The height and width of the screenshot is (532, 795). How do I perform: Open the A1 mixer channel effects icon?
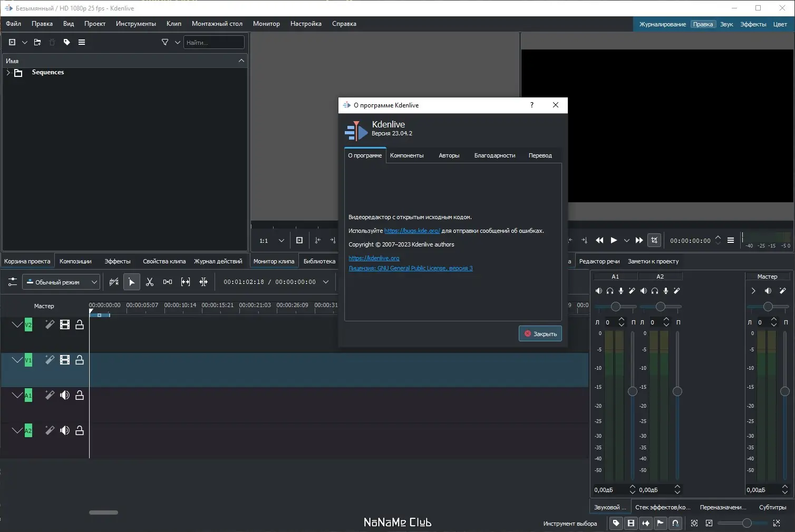click(632, 291)
